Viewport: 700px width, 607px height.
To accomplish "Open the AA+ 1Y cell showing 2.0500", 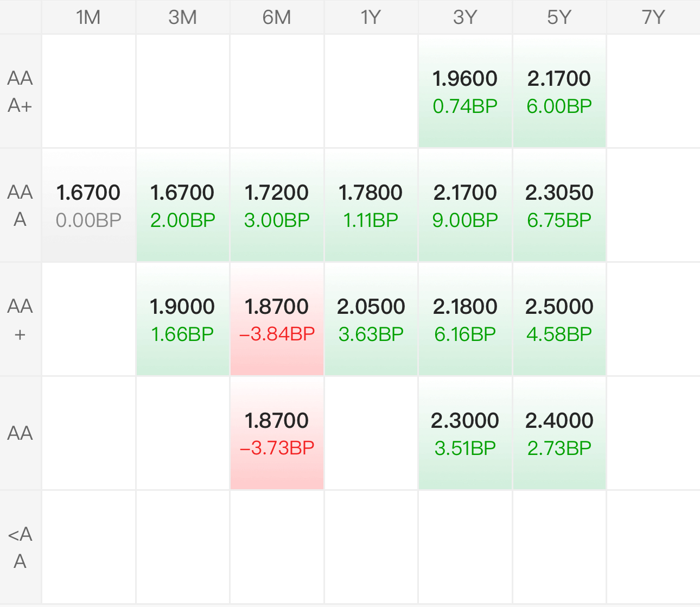I will click(371, 319).
